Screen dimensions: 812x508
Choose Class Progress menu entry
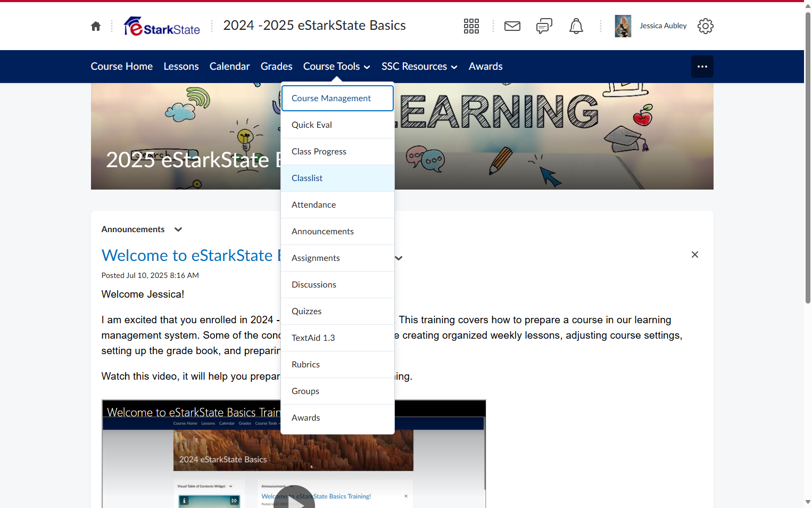tap(337, 152)
